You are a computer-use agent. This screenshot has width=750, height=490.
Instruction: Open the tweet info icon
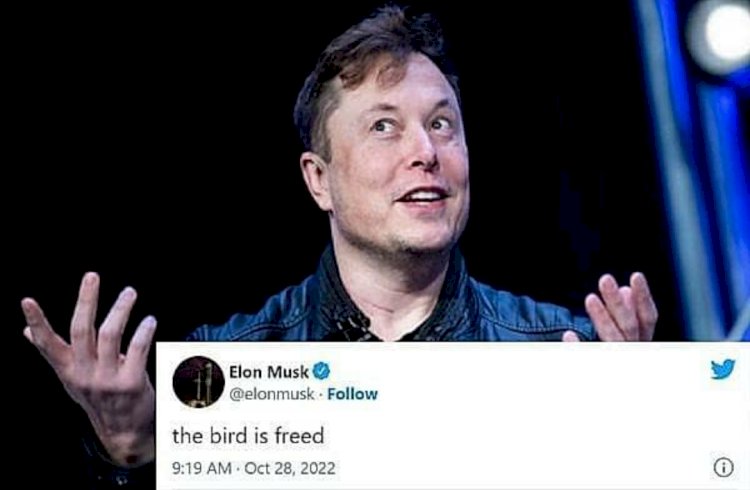[x=723, y=467]
